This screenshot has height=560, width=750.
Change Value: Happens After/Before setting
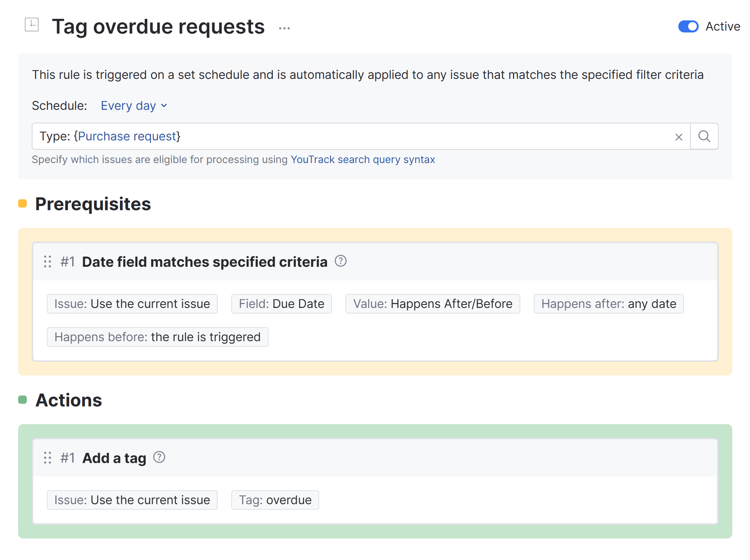click(x=432, y=304)
